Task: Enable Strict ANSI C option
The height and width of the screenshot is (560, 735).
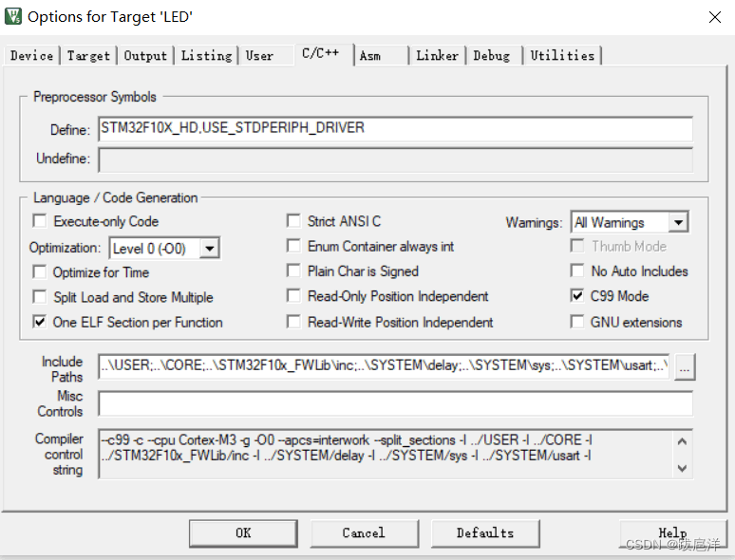Action: [293, 221]
